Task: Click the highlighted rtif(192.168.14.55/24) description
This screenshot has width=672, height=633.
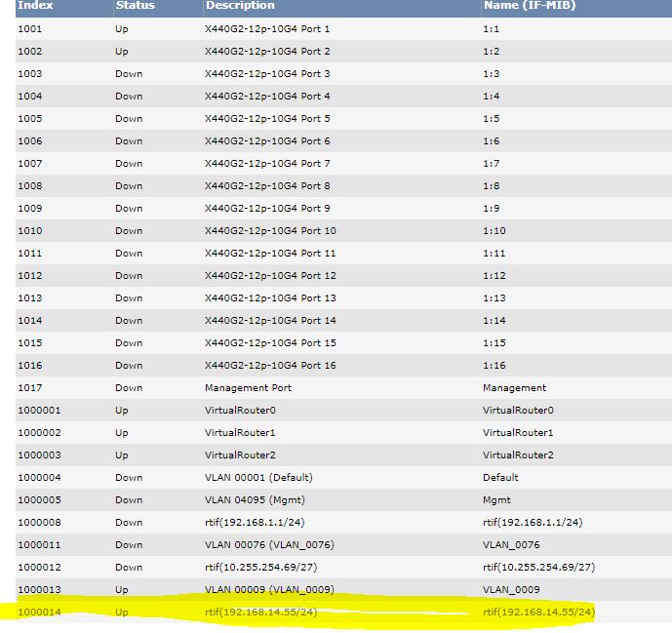Action: click(260, 613)
